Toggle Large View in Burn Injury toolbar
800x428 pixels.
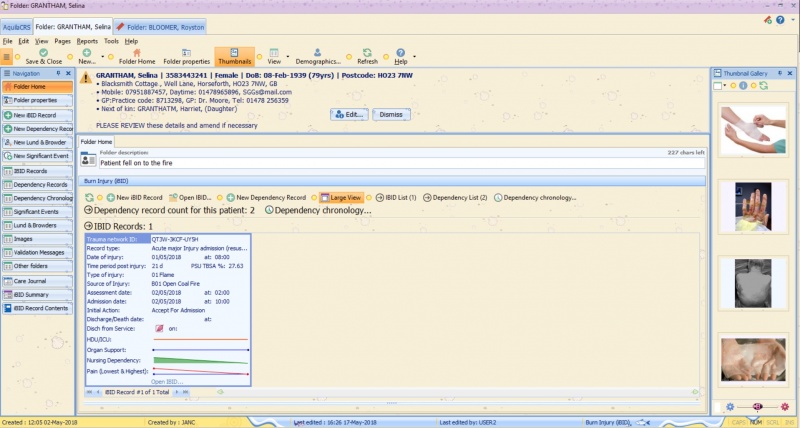[341, 198]
